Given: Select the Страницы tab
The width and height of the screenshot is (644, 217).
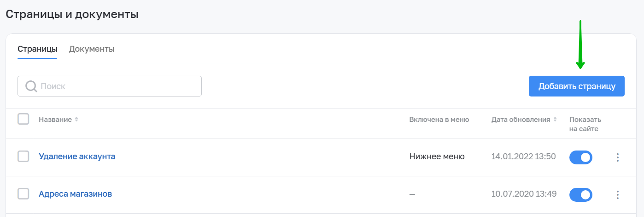Looking at the screenshot, I should click(37, 49).
